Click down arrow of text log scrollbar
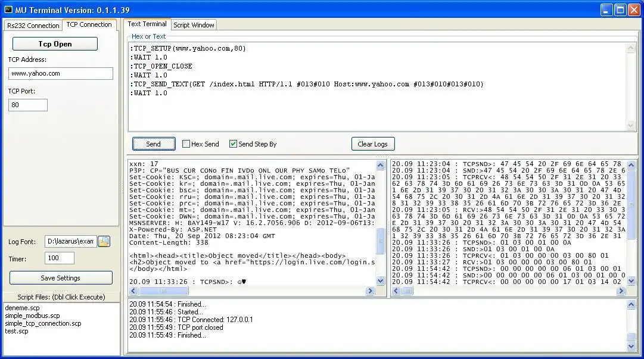 [x=380, y=281]
